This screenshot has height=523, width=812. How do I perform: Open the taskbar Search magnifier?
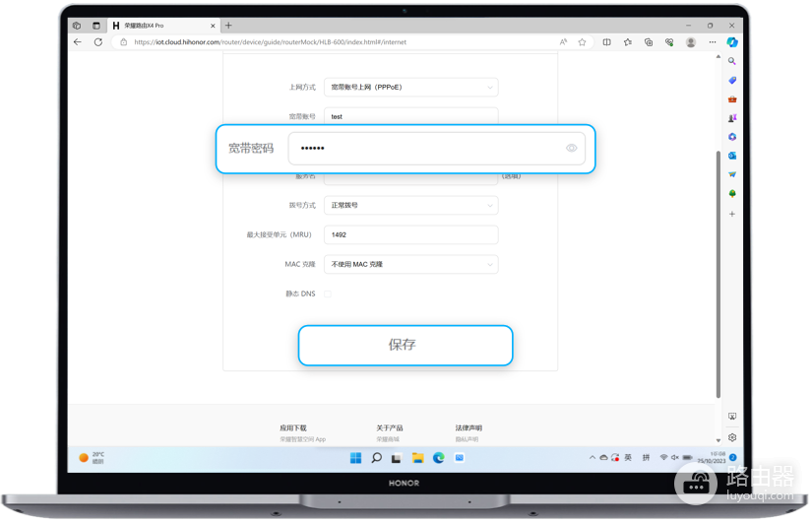point(377,458)
